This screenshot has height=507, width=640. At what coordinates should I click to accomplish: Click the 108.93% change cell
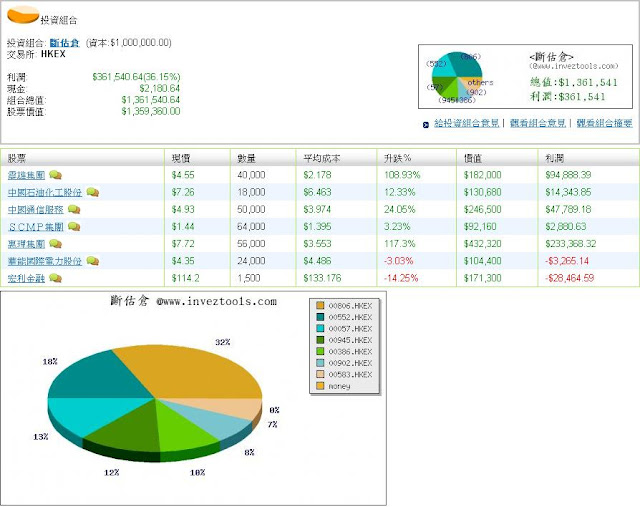(402, 175)
